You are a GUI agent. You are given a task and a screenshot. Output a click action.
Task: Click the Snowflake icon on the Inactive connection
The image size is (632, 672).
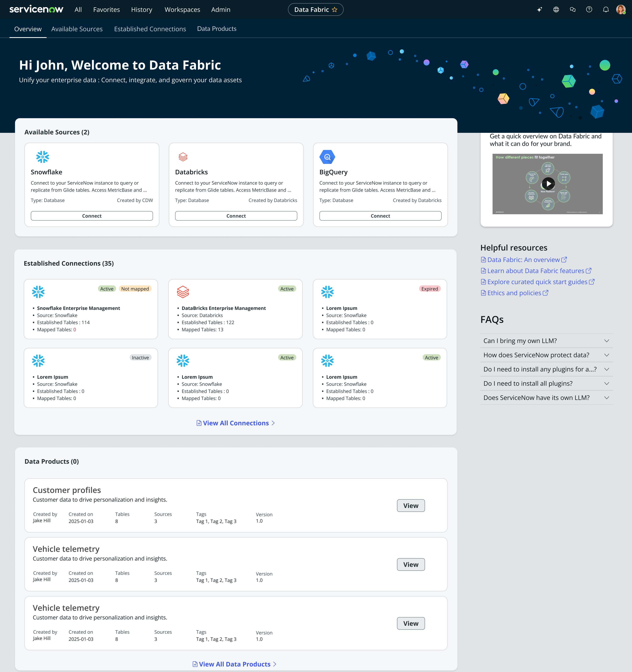point(38,361)
